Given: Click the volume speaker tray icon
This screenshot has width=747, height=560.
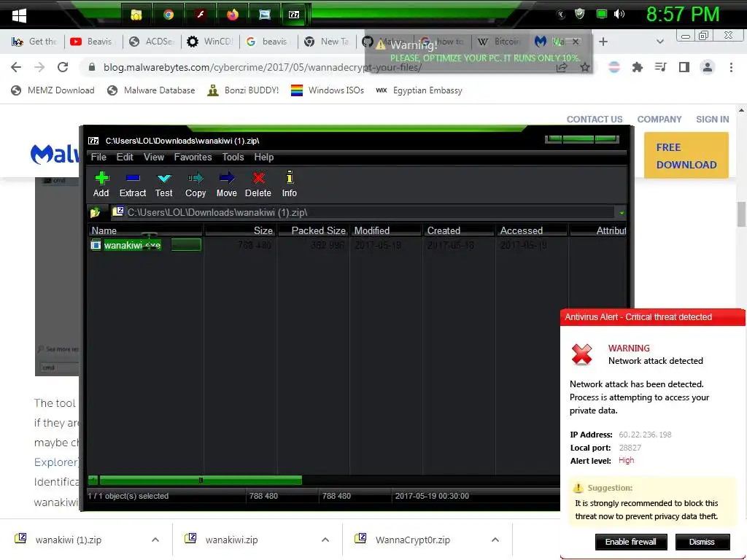Looking at the screenshot, I should pos(619,14).
